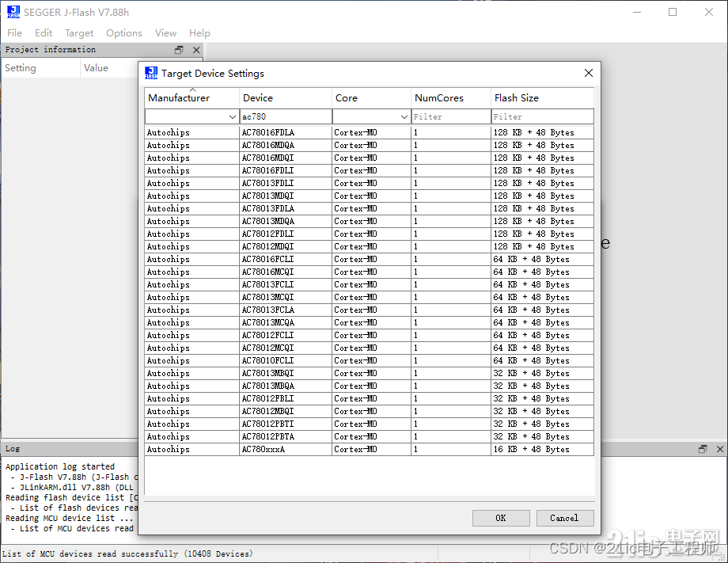Click the Setting column header in Project information

point(41,68)
